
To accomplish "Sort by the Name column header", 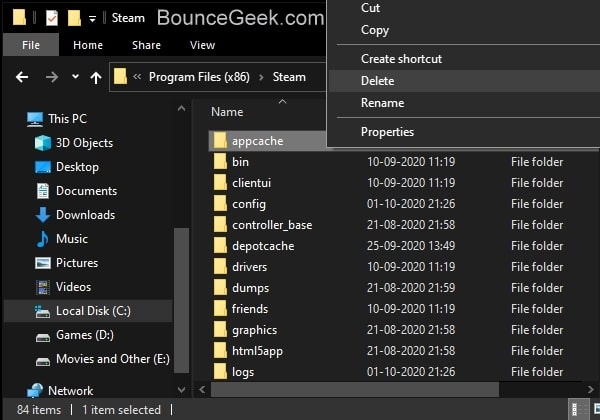I will (x=227, y=112).
